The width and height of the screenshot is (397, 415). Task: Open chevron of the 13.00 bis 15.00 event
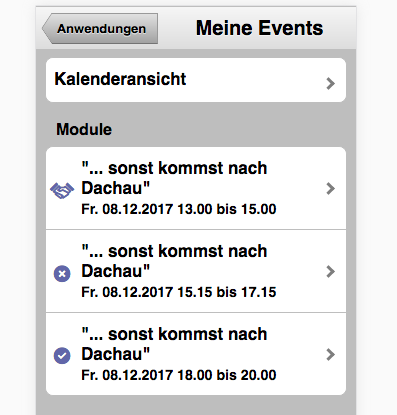click(330, 188)
